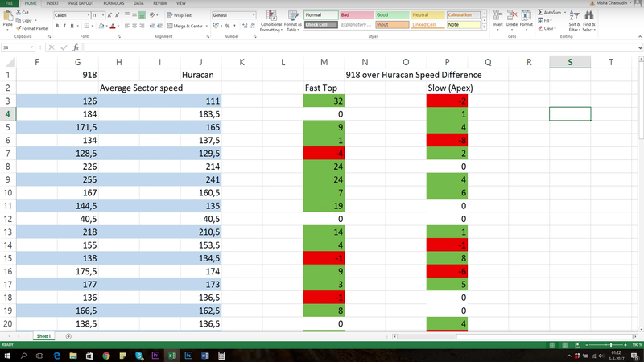Align text right

pos(142,26)
